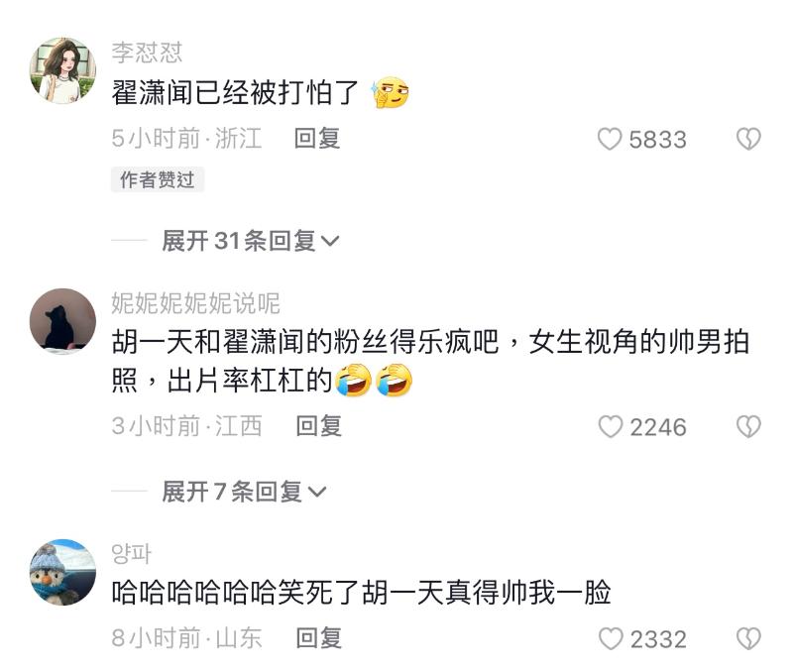Reply to 妮妮妮妮妮说呢's comment
793x672 pixels.
pos(318,426)
